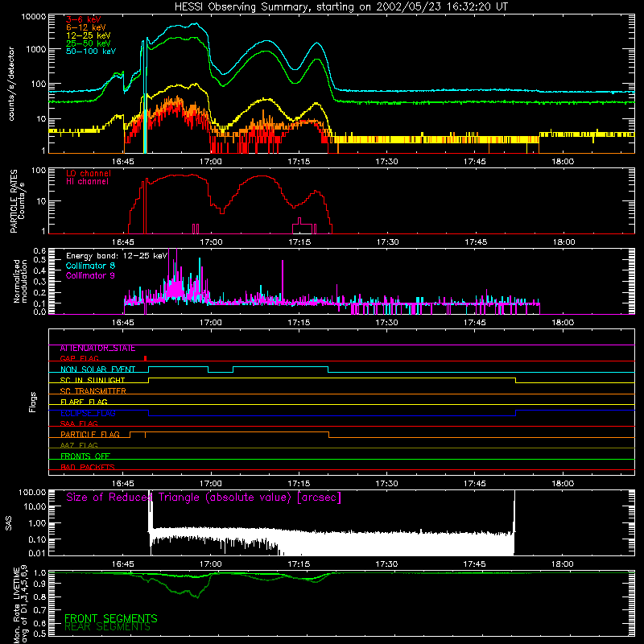The width and height of the screenshot is (644, 644).
Task: Select the Collimator 8 legend label
Action: 90,266
